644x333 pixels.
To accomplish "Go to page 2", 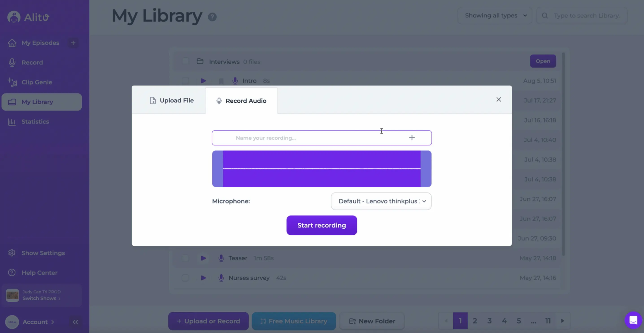I will tap(475, 321).
